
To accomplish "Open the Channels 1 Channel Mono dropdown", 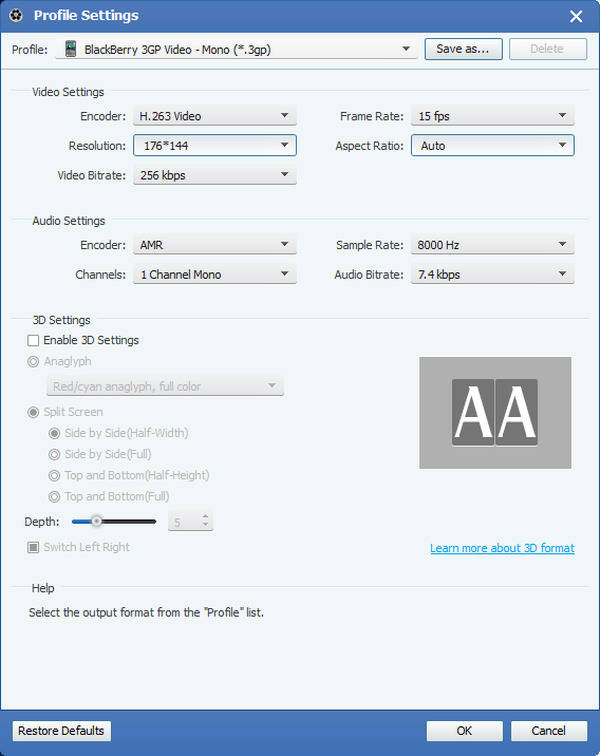I will coord(215,274).
